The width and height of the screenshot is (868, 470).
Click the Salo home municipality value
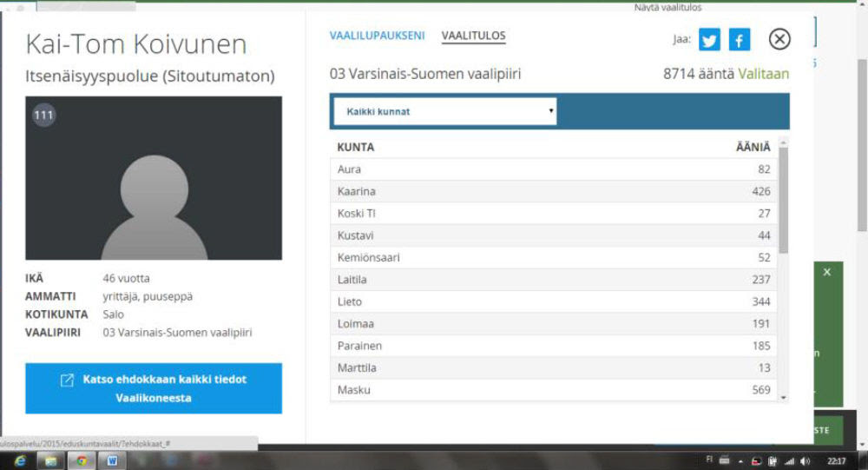(113, 314)
